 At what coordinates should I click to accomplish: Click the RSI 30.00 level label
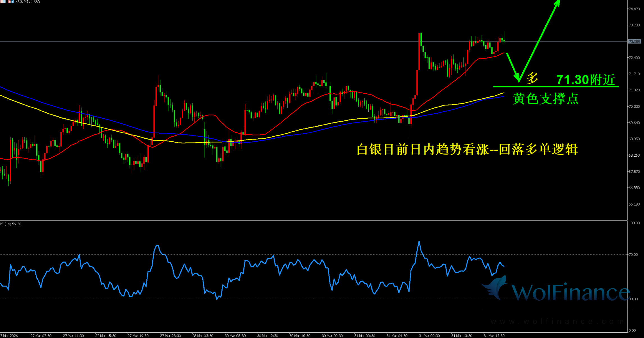pos(633,299)
